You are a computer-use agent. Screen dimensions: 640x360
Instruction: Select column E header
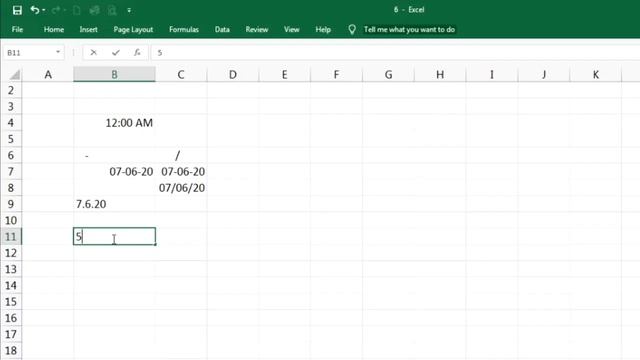click(x=284, y=75)
